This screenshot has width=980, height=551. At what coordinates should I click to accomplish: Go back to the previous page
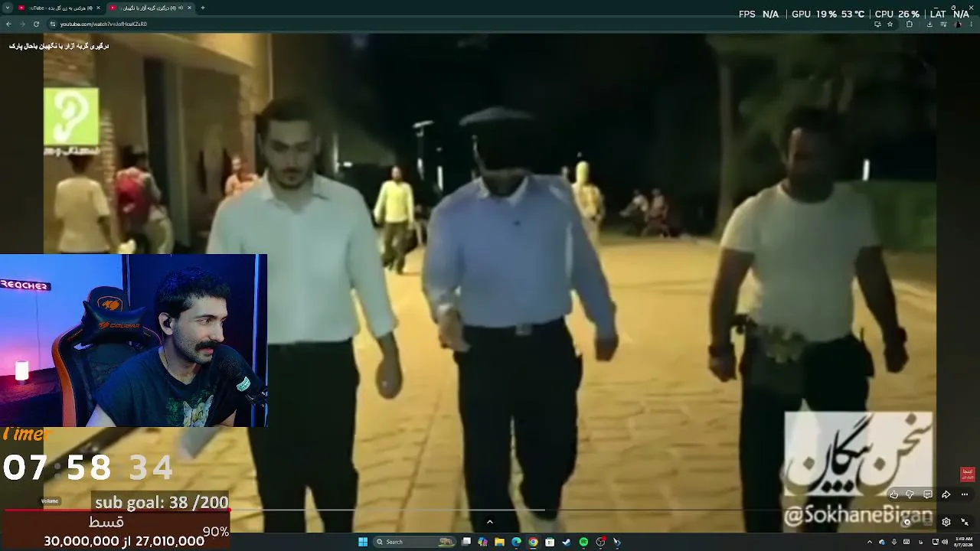pos(8,24)
